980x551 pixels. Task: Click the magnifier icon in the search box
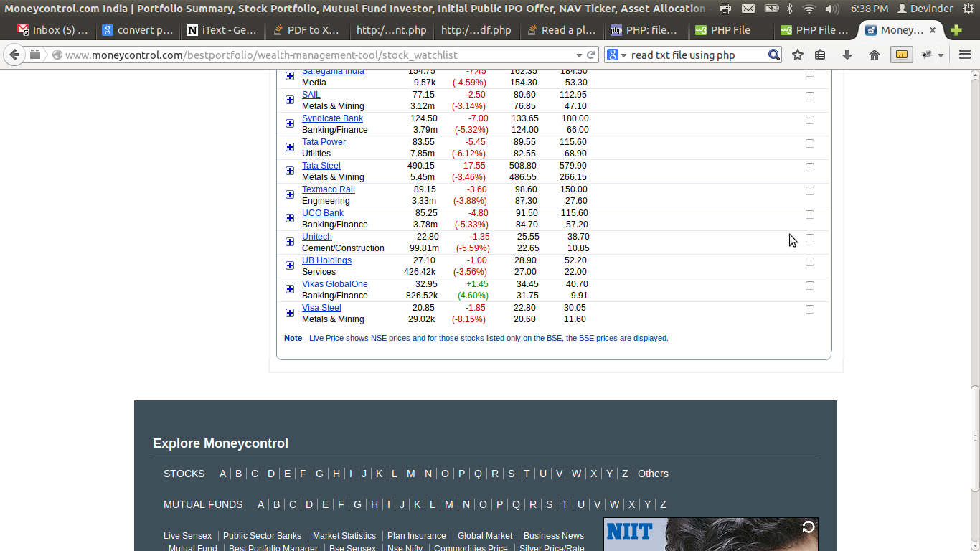773,55
